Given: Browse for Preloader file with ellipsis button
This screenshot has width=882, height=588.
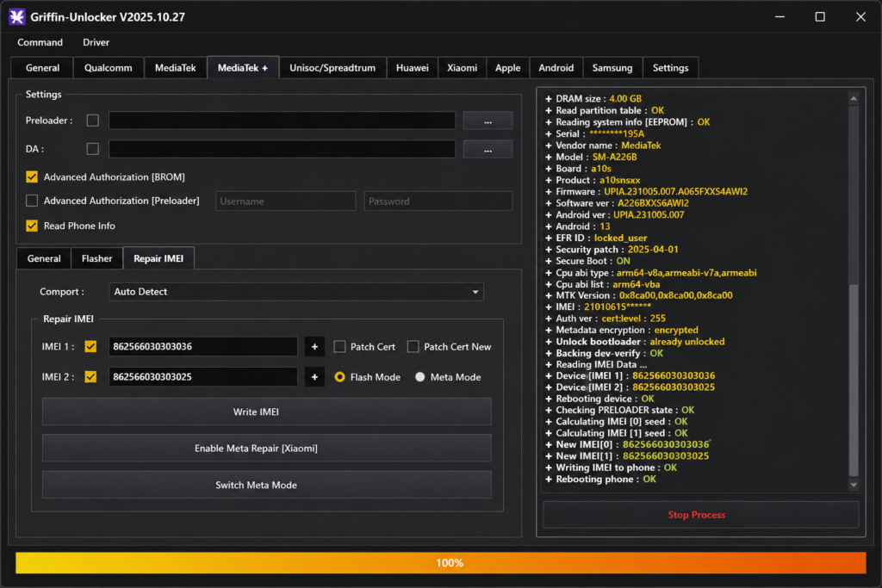Looking at the screenshot, I should tap(488, 121).
